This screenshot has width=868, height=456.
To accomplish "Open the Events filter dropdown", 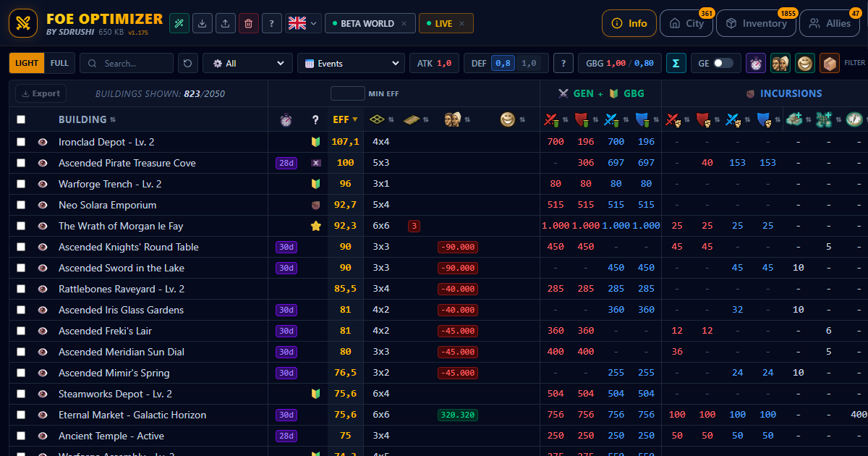I will click(351, 63).
